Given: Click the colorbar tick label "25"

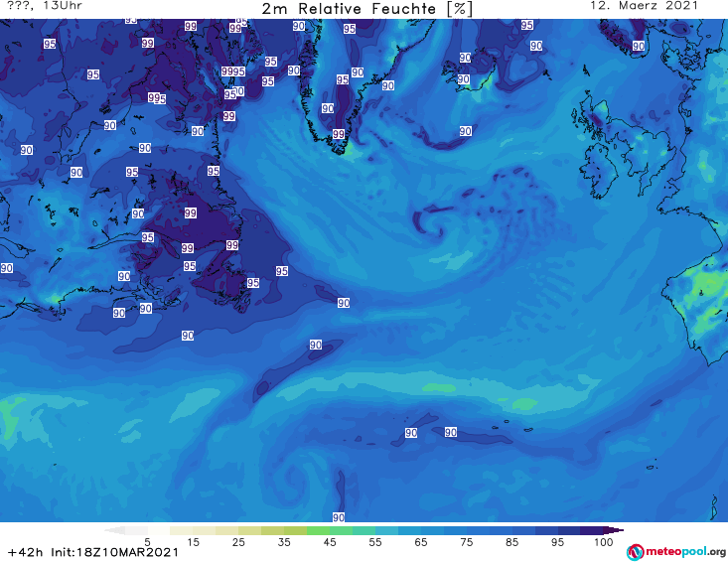Looking at the screenshot, I should [238, 542].
